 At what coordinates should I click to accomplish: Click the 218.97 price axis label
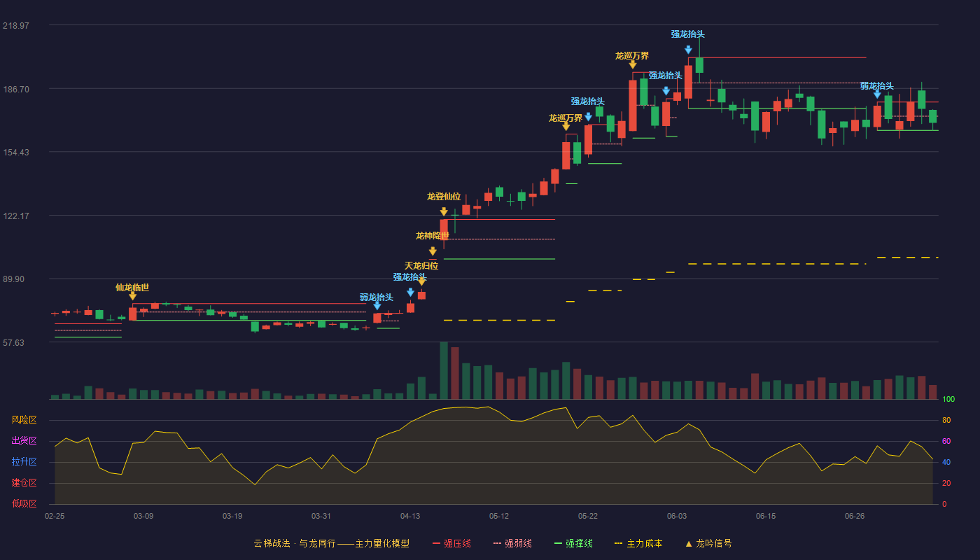[x=16, y=25]
